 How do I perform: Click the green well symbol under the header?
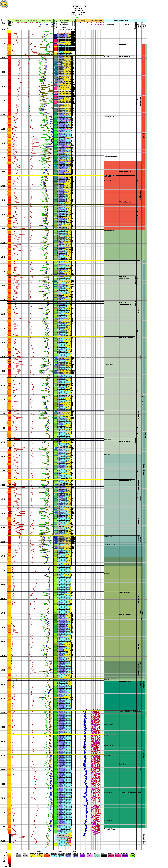click(77, 18)
